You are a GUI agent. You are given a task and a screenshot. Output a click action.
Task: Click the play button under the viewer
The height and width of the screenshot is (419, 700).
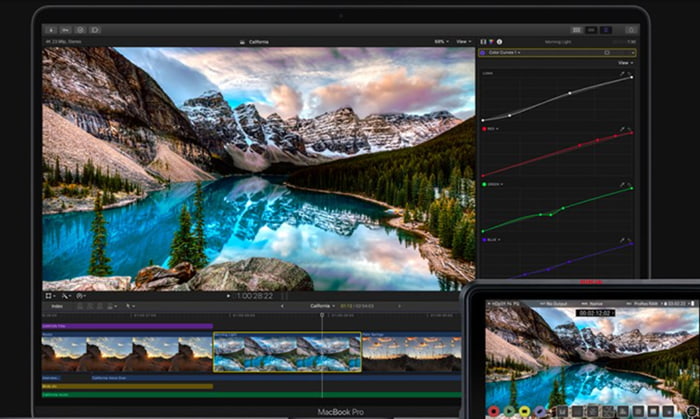tap(228, 296)
